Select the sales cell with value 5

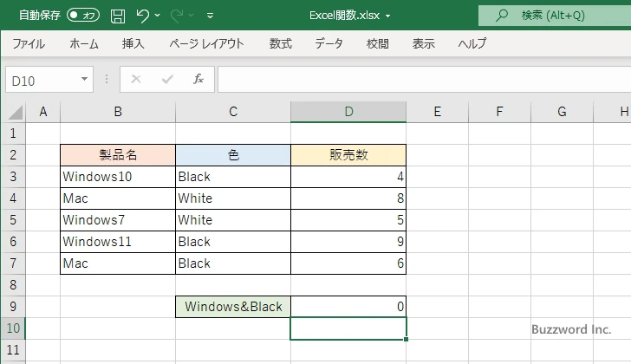point(348,220)
